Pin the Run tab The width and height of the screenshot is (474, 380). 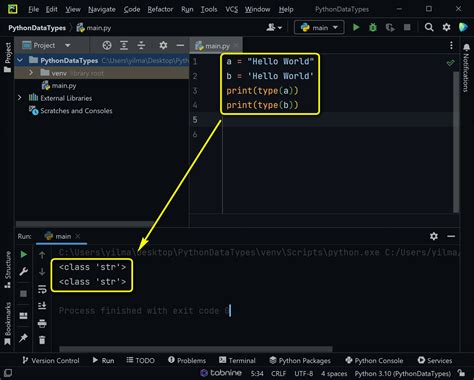pos(23,338)
